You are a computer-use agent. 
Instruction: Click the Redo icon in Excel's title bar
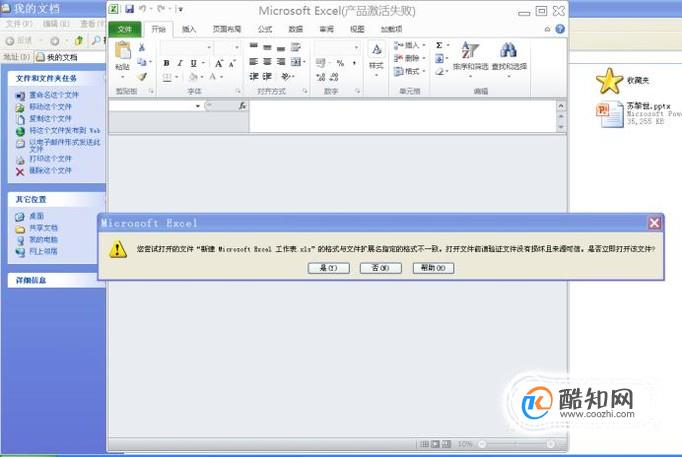tap(161, 9)
